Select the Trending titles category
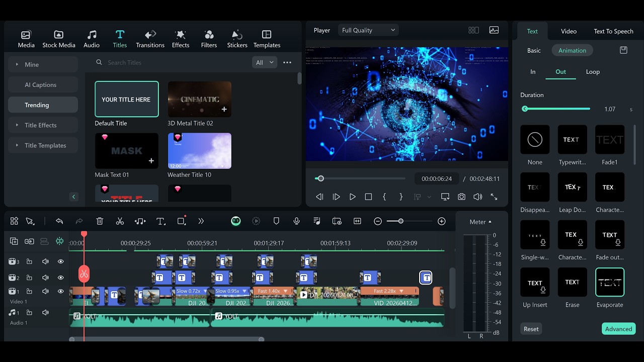Image resolution: width=644 pixels, height=362 pixels. (43, 105)
